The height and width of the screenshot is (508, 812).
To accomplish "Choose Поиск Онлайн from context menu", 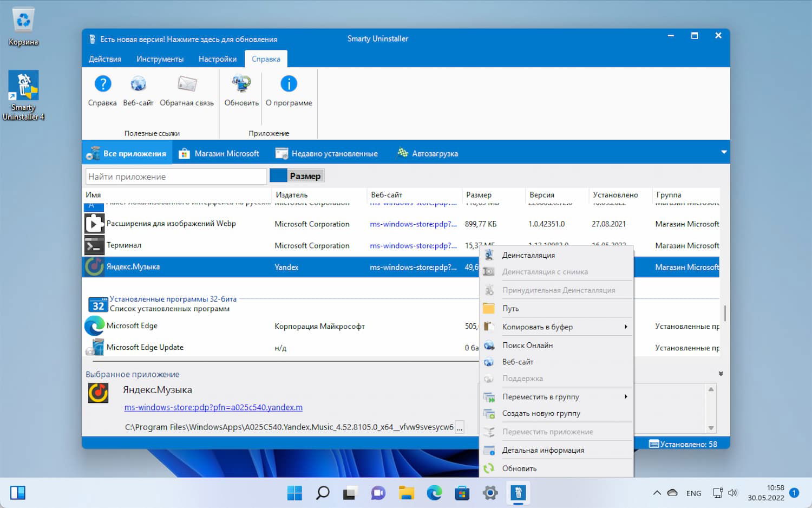I will [528, 345].
